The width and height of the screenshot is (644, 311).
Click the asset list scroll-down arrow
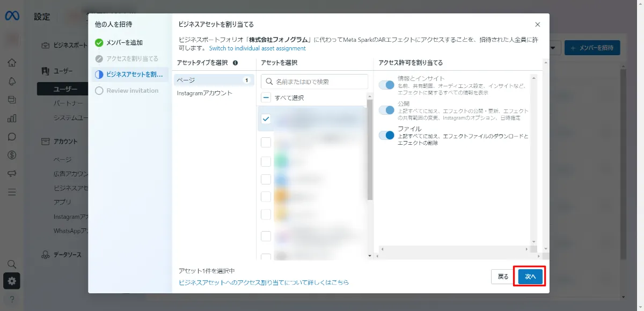pyautogui.click(x=369, y=256)
